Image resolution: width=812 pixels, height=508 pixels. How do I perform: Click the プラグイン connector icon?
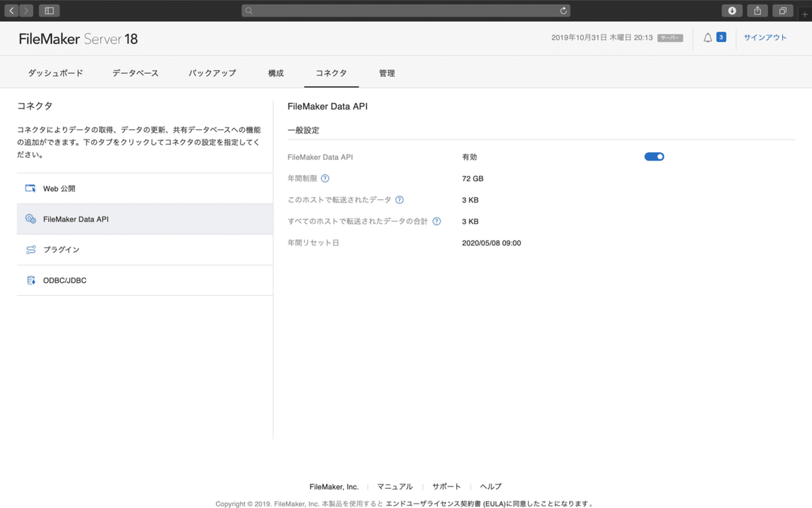point(30,249)
